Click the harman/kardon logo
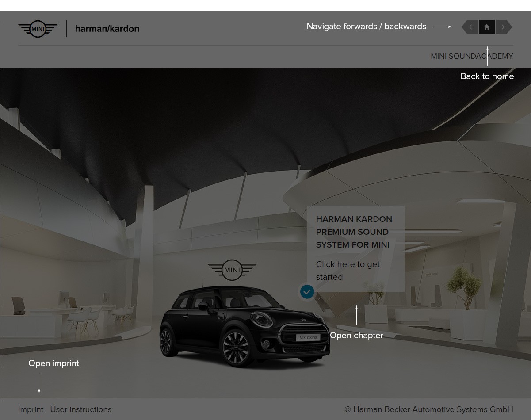Viewport: 531px width, 420px height. click(107, 29)
